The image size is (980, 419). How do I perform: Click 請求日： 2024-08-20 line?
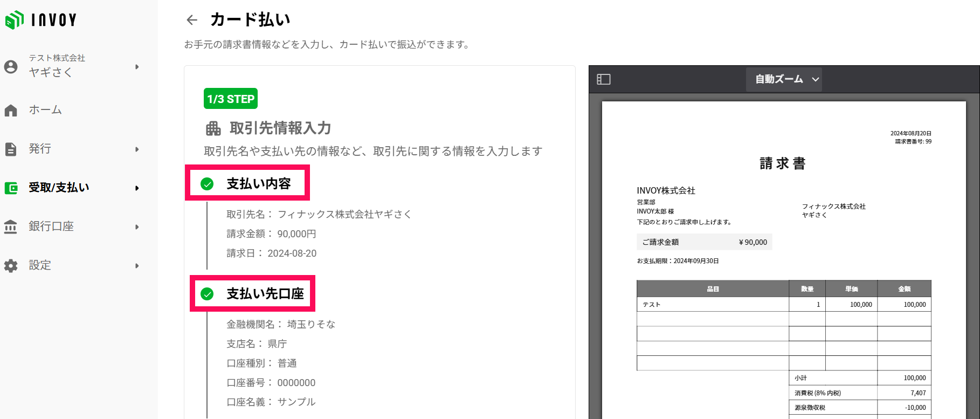(x=272, y=253)
